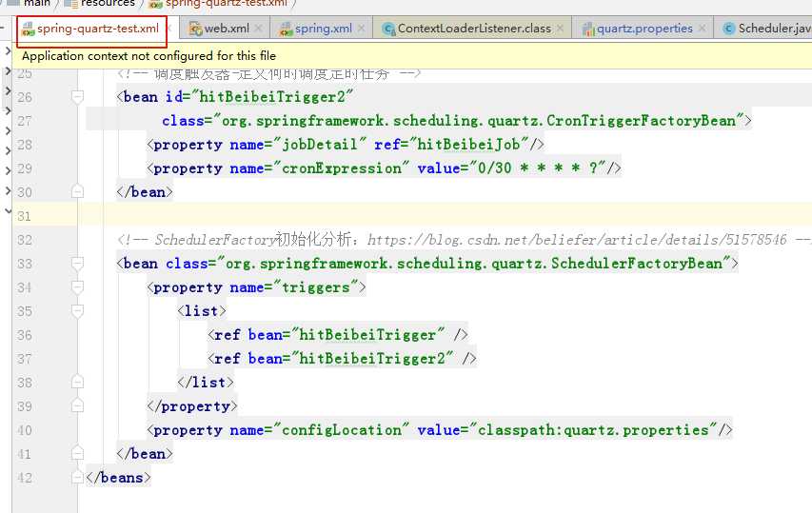Close the ContextLoaderListener.class tab
Image resolution: width=812 pixels, height=513 pixels.
(561, 29)
